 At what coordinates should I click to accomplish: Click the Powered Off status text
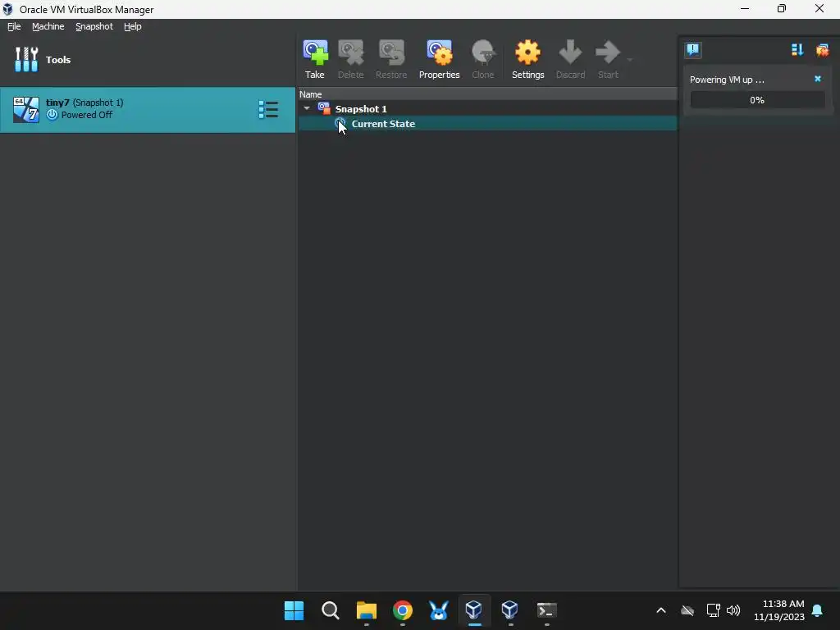[x=87, y=115]
